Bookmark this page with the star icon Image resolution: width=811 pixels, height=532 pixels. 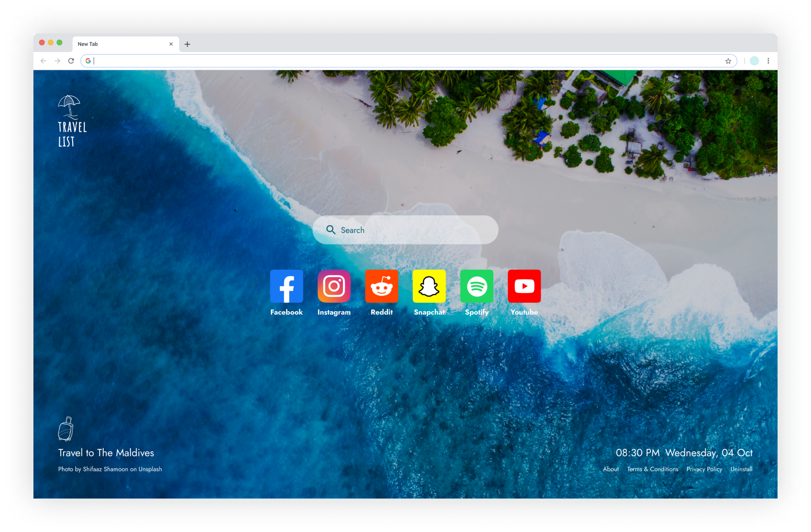click(x=728, y=61)
